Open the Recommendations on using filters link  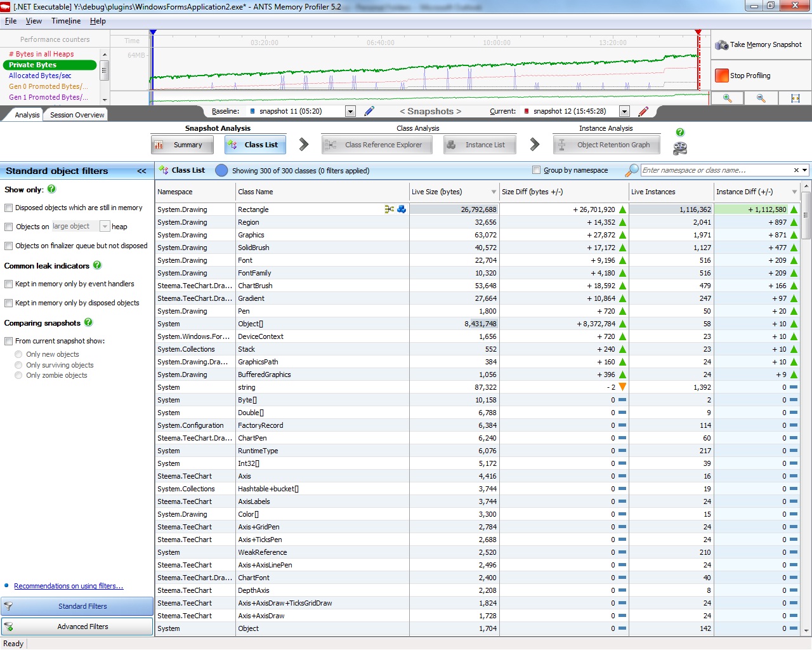(69, 586)
